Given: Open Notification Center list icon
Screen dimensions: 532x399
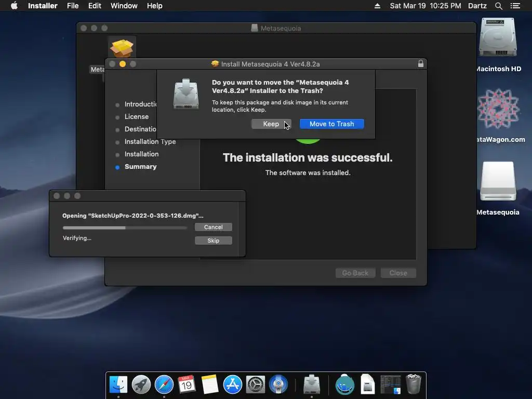Looking at the screenshot, I should [x=515, y=6].
